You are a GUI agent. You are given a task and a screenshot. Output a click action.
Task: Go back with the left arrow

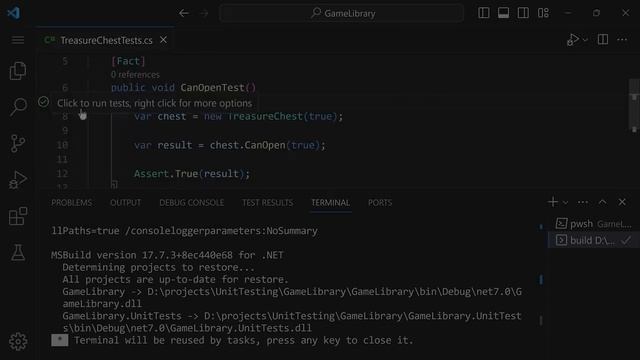click(x=184, y=13)
